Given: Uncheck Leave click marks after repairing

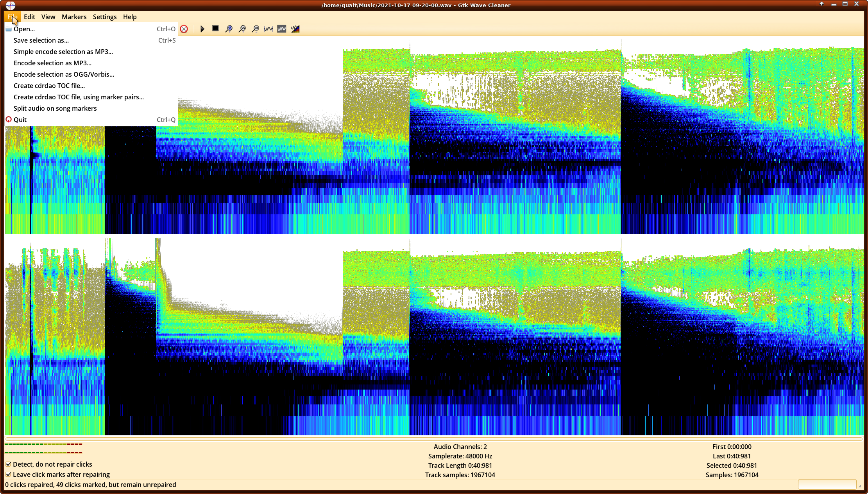Looking at the screenshot, I should 9,474.
